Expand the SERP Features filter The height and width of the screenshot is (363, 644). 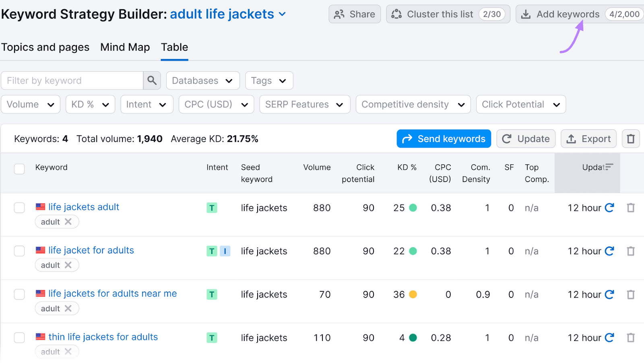click(305, 104)
